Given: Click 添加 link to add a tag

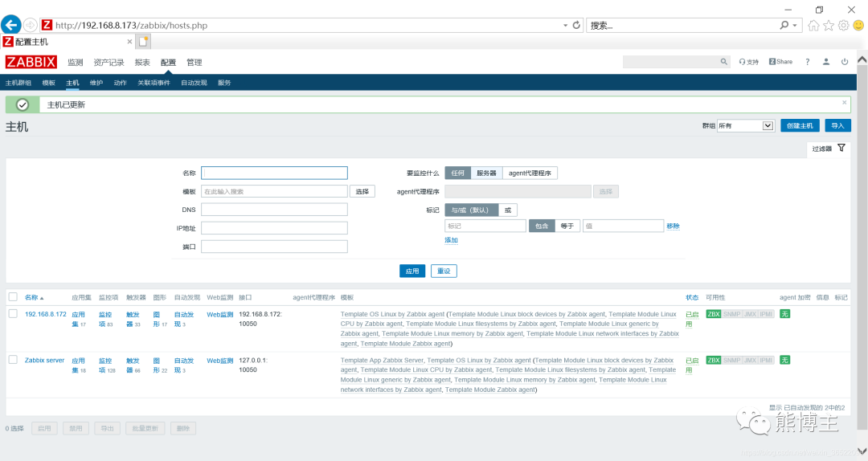Looking at the screenshot, I should 451,240.
